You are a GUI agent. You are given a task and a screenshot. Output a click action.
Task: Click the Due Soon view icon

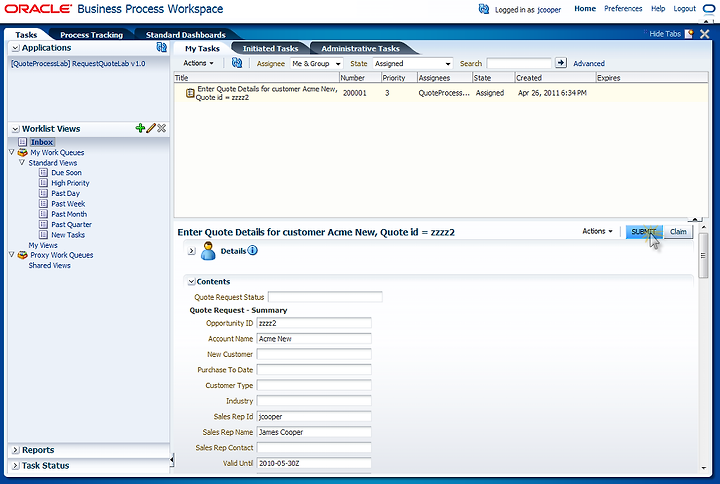pyautogui.click(x=43, y=173)
